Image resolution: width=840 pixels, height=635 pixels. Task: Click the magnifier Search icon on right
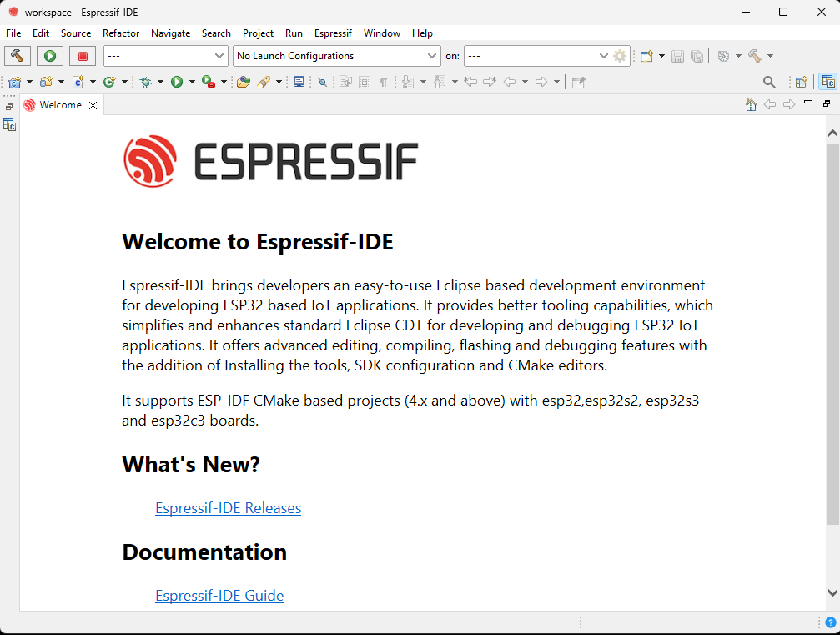point(769,82)
